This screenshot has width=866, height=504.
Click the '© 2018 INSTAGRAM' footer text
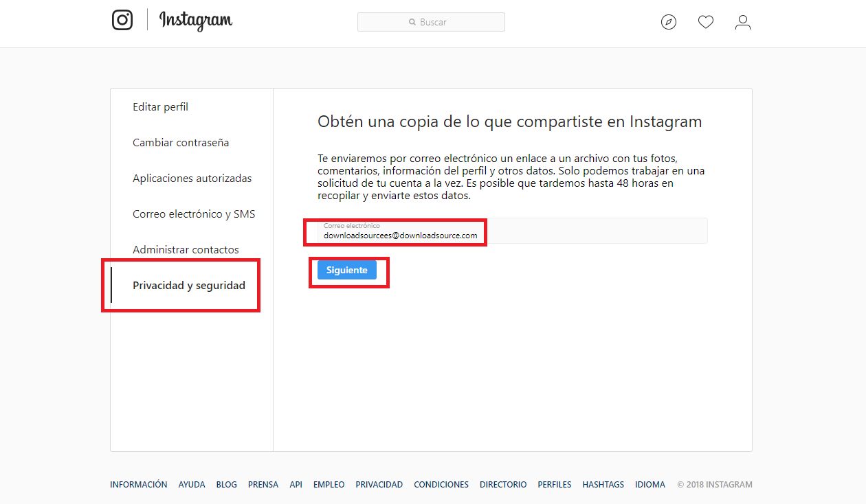715,485
